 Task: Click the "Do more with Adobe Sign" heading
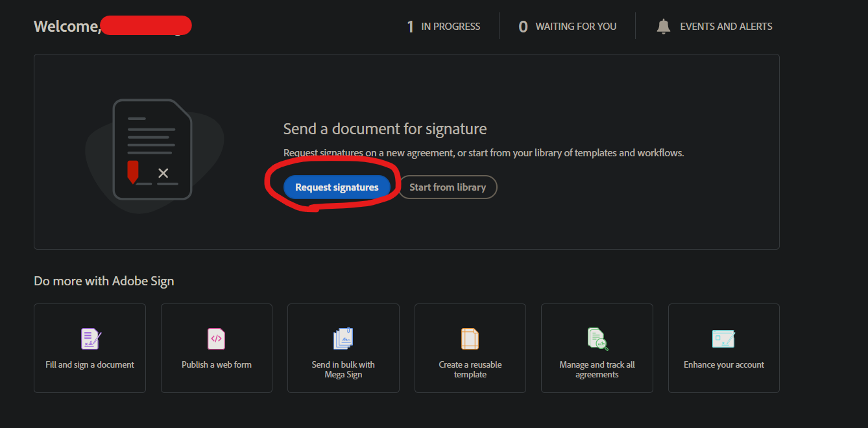click(104, 281)
